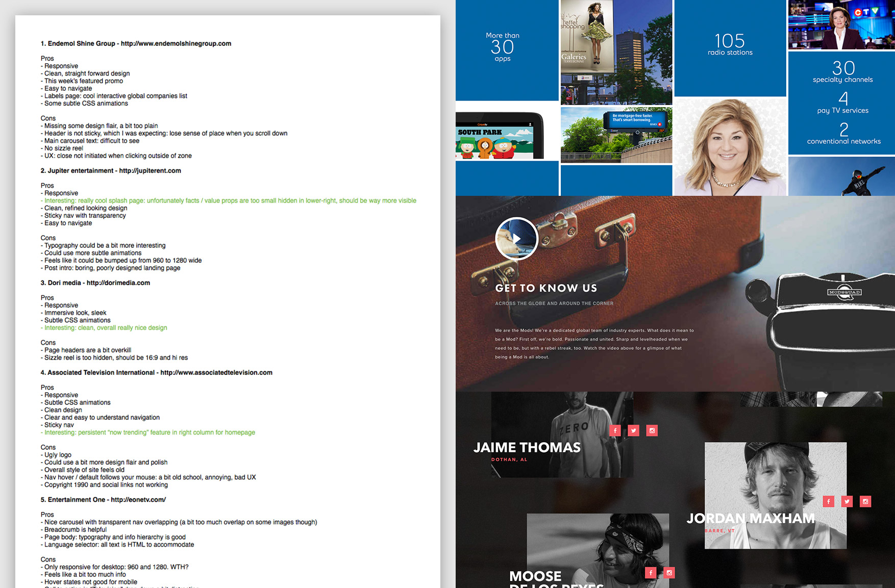Click 'Page headers are a bit overkill' line
Screen dimensions: 895x588
coord(86,350)
